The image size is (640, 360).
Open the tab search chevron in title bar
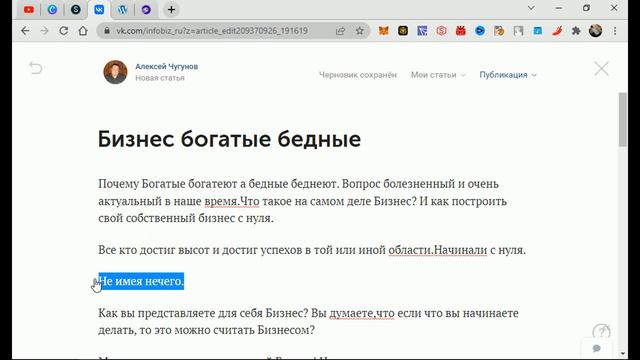tap(531, 8)
